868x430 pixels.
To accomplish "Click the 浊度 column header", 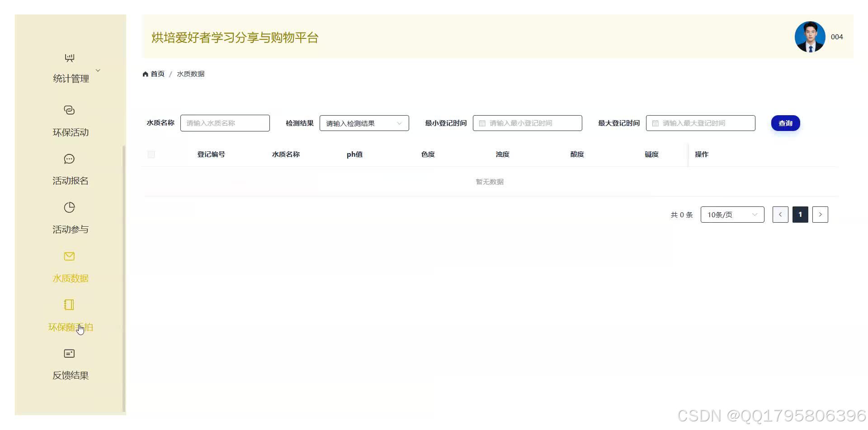I will [x=502, y=154].
